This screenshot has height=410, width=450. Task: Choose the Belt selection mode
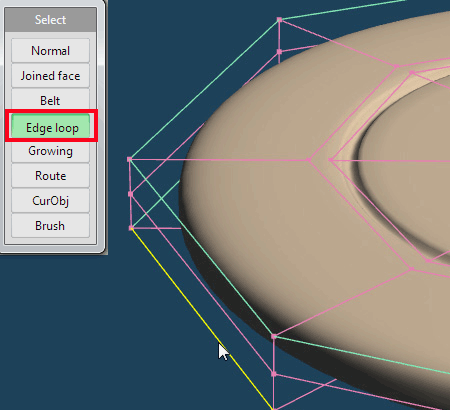50,99
